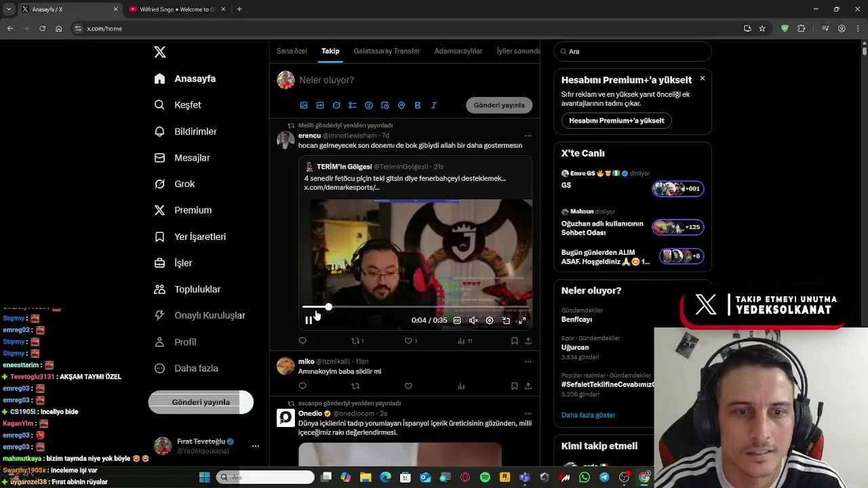Enter video fullscreen mode
The width and height of the screenshot is (868, 488).
coord(522,321)
